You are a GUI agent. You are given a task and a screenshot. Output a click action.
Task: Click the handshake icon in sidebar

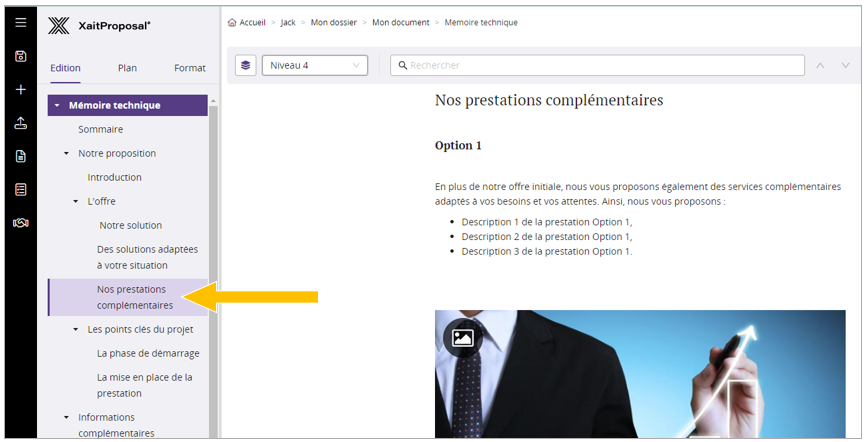click(20, 222)
